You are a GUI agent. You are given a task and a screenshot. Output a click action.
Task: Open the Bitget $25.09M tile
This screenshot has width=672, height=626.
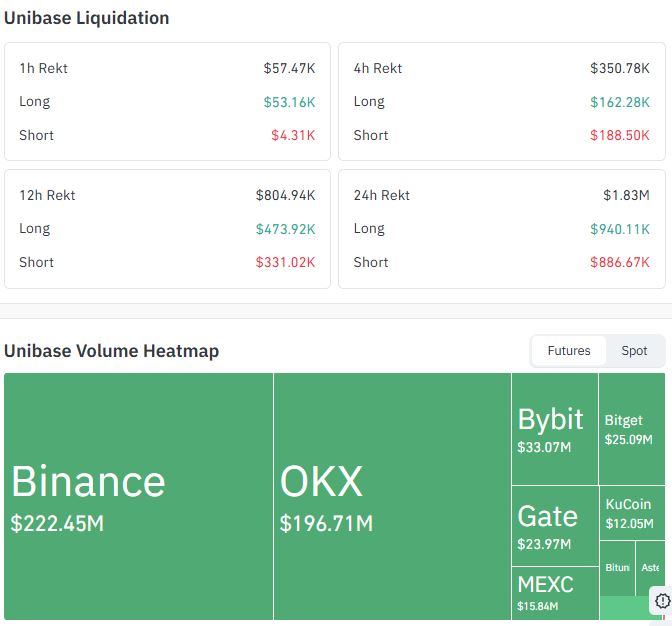[632, 429]
